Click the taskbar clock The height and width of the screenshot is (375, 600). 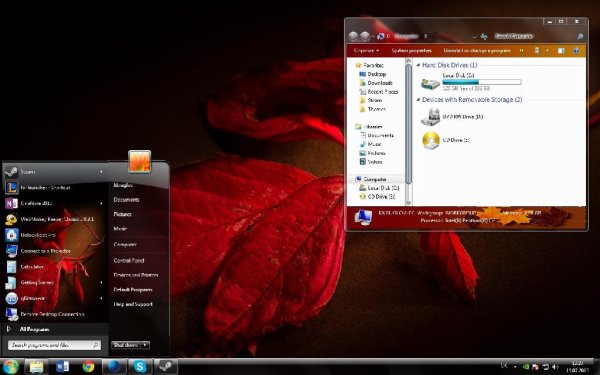[x=577, y=367]
